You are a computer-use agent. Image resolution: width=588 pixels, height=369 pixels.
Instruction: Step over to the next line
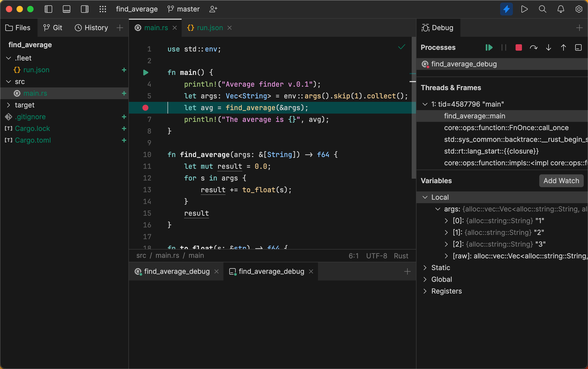(534, 47)
